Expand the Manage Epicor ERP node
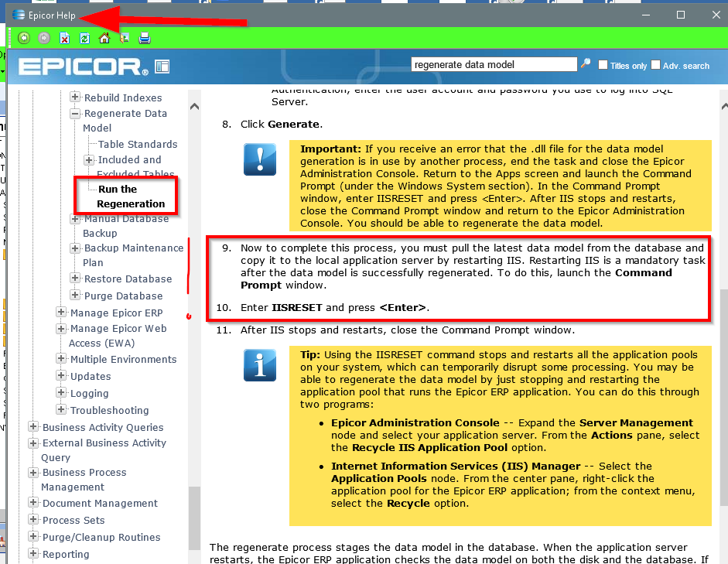The height and width of the screenshot is (564, 728). point(61,313)
